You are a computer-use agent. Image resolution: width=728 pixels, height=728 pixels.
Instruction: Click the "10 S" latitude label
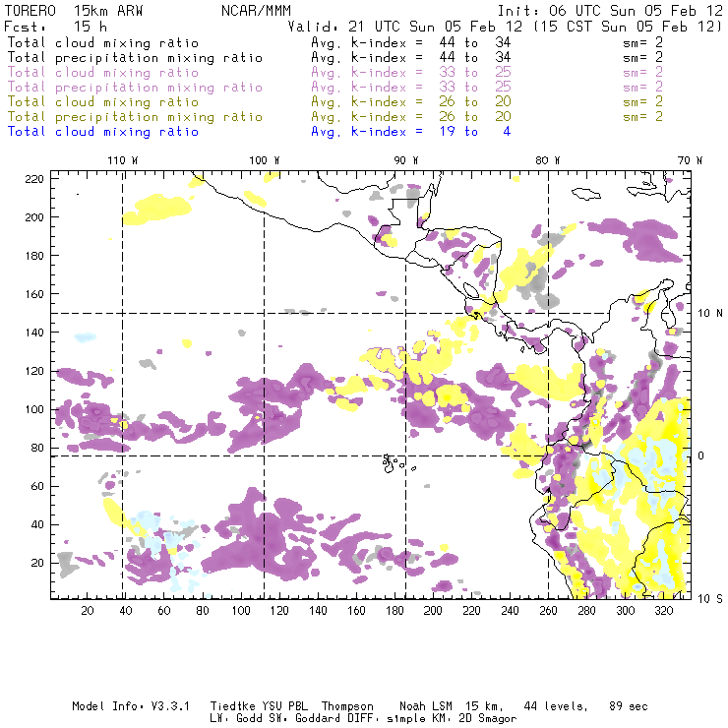click(710, 599)
